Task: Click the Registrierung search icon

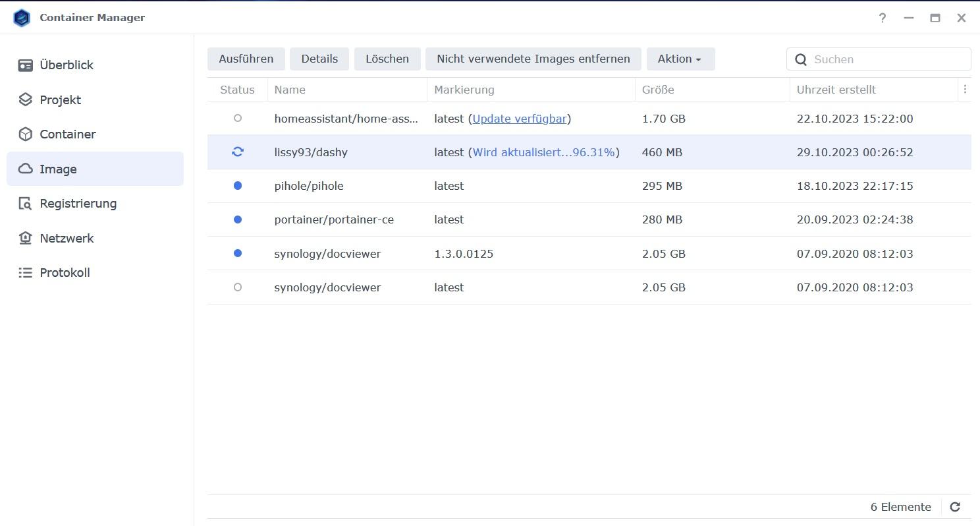Action: [26, 204]
